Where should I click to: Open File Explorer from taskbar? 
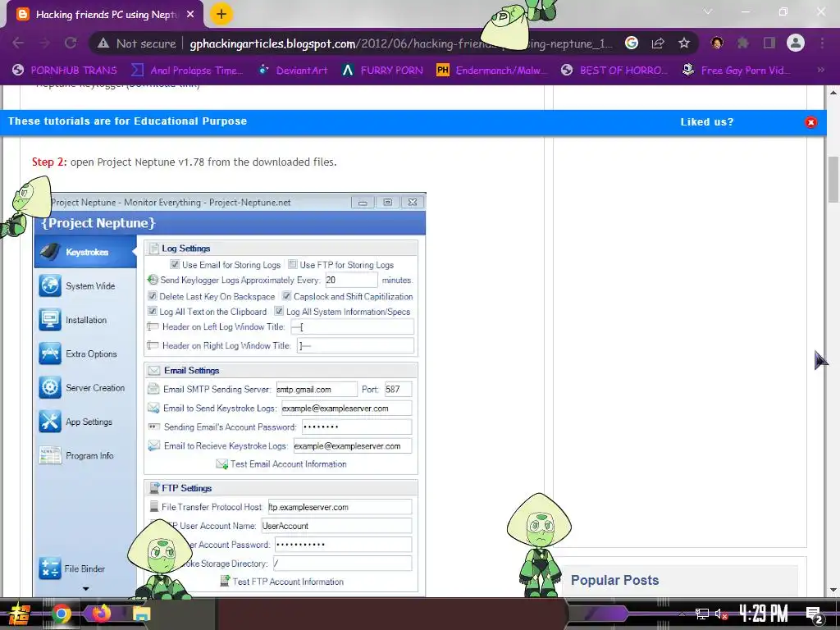[142, 614]
